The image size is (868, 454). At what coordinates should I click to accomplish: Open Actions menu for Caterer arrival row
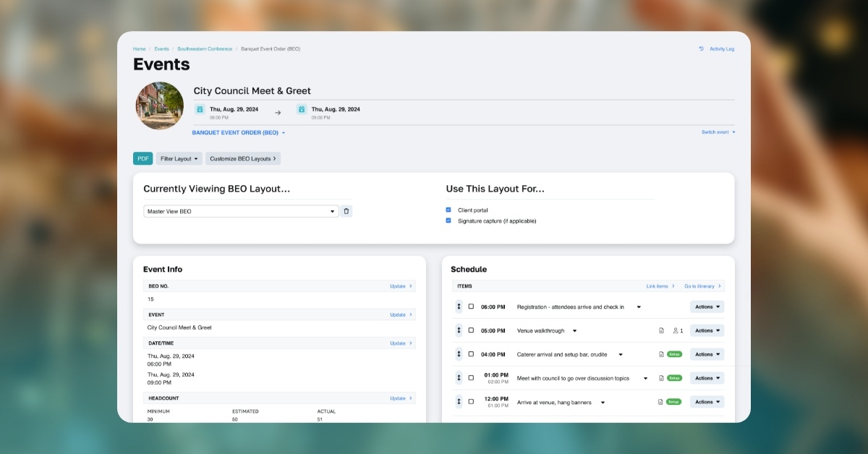[707, 354]
